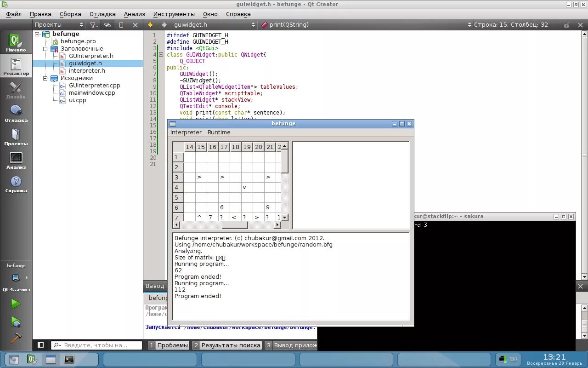Open the Файл menu
This screenshot has width=588, height=368.
pyautogui.click(x=14, y=14)
